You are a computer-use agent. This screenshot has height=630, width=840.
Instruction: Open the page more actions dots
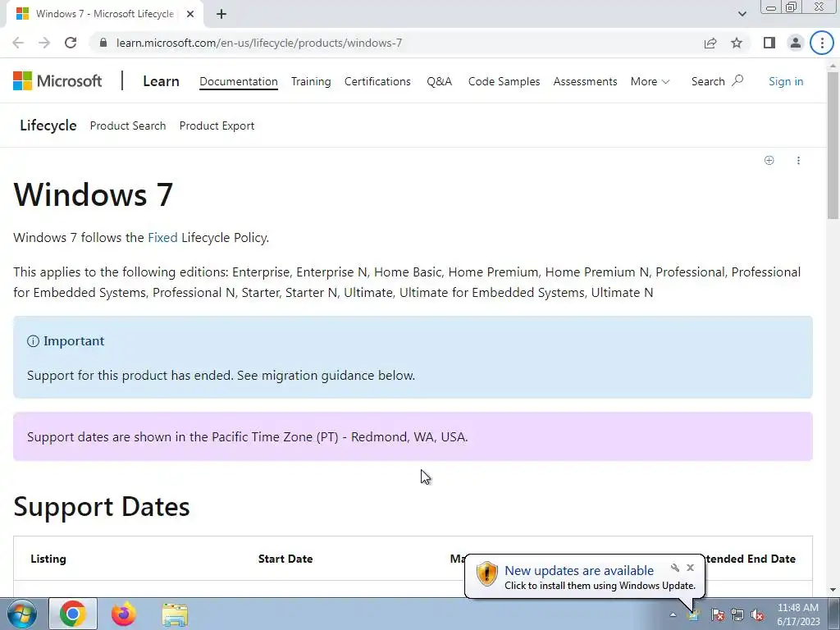(x=798, y=160)
